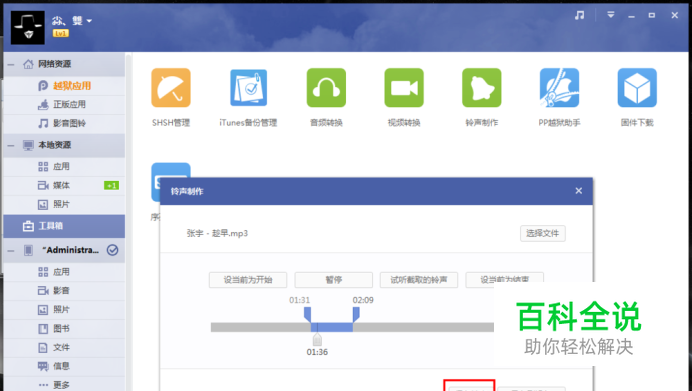Collapse the Administra... device section
Image resolution: width=692 pixels, height=391 pixels.
(x=11, y=251)
